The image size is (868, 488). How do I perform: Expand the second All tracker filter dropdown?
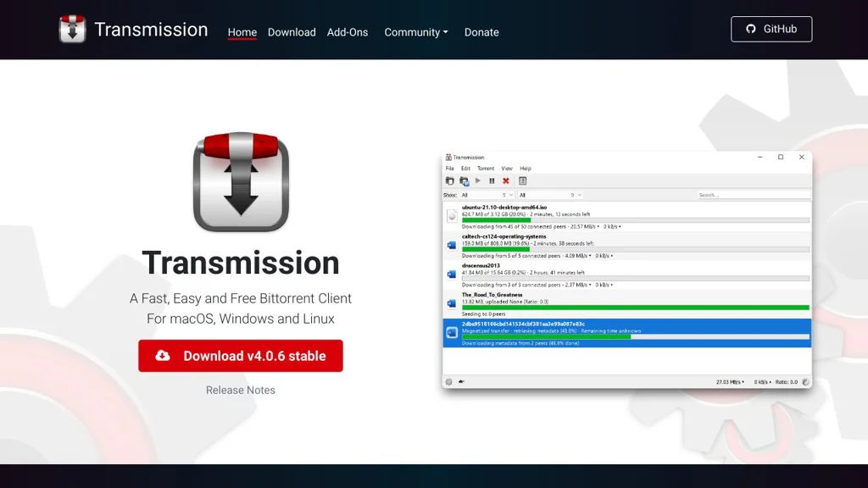[x=549, y=196]
